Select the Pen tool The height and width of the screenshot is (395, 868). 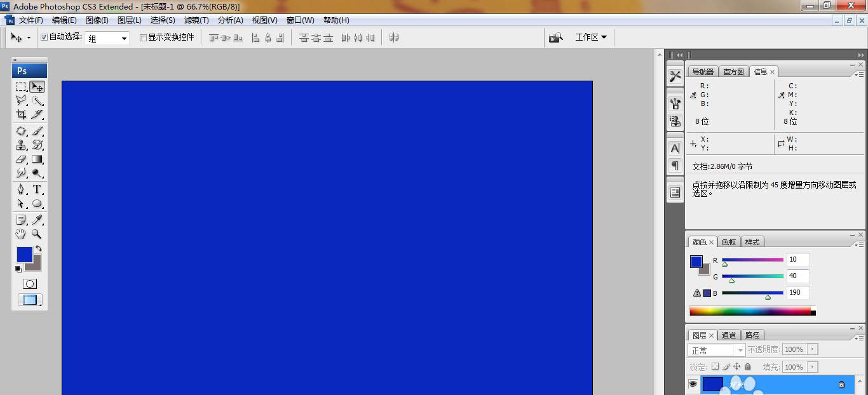(21, 190)
